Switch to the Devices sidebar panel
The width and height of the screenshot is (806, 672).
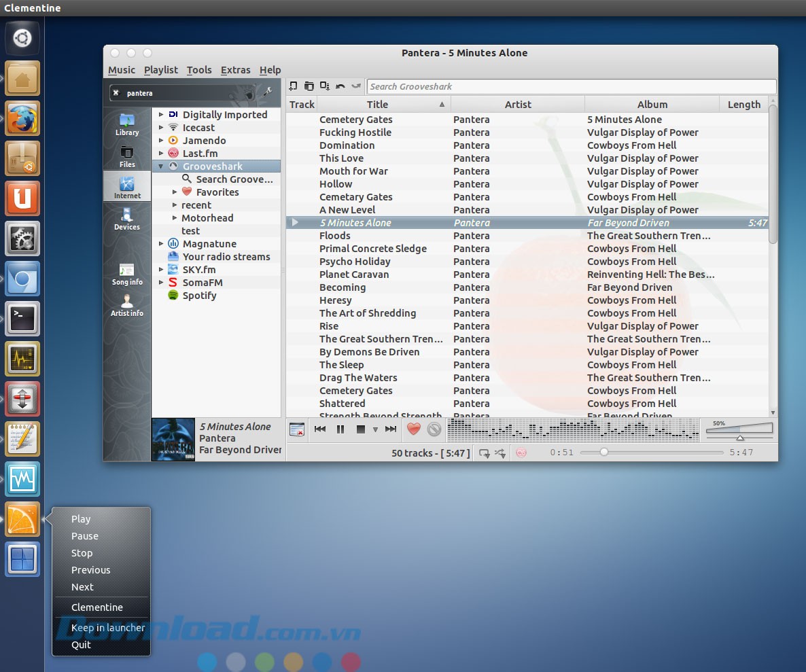[x=126, y=218]
